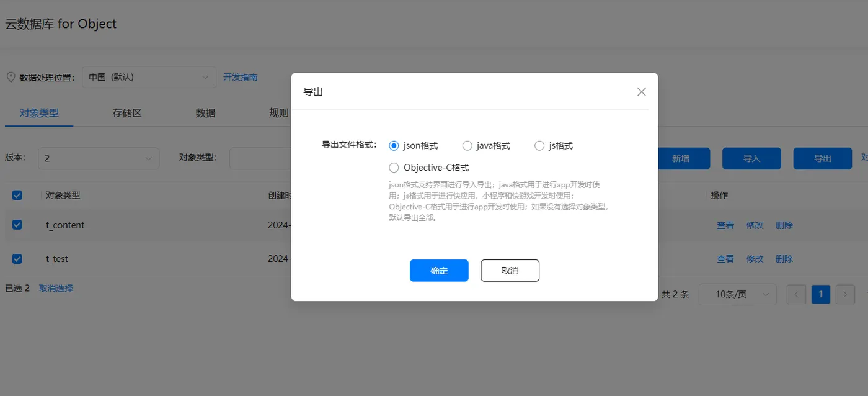
Task: Go to previous page with left arrow
Action: [796, 294]
